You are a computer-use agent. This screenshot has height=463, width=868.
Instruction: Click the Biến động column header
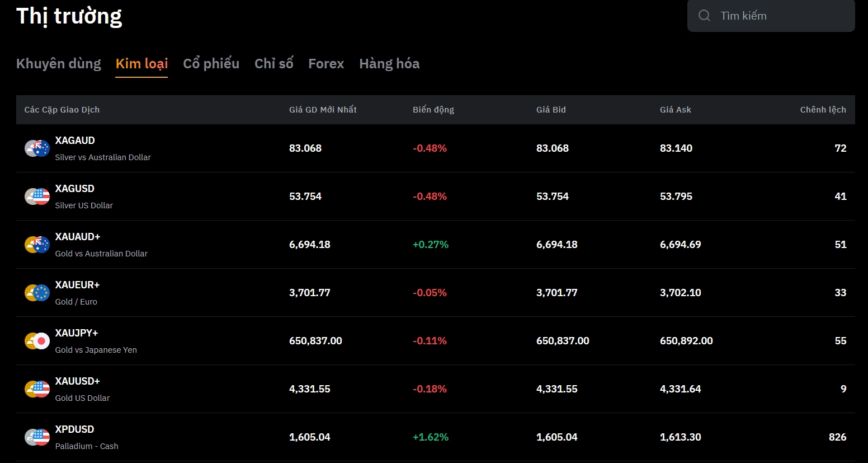click(x=433, y=110)
